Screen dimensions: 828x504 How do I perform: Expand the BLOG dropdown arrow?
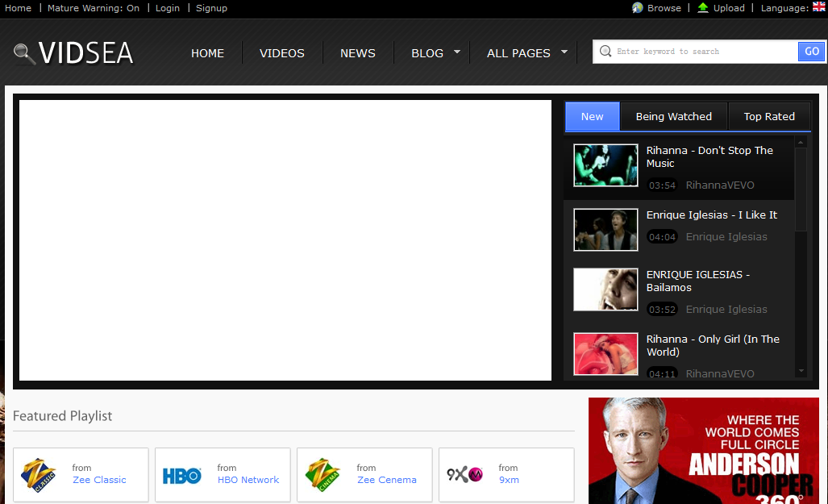click(x=457, y=52)
